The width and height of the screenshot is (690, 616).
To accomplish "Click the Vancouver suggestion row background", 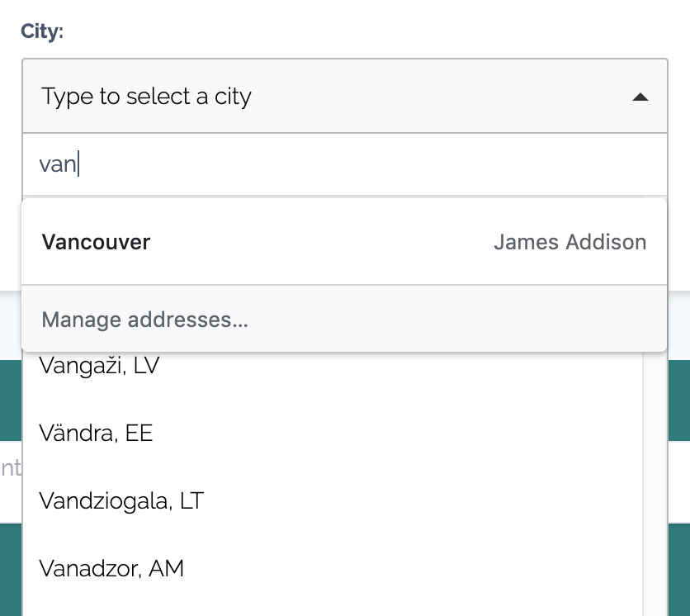I will click(330, 242).
